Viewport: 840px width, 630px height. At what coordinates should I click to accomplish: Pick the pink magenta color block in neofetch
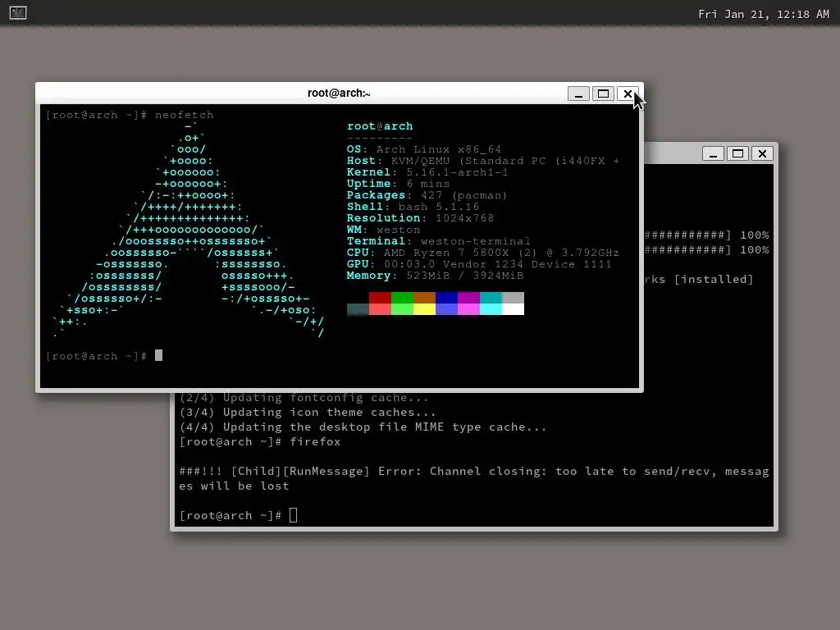(468, 309)
